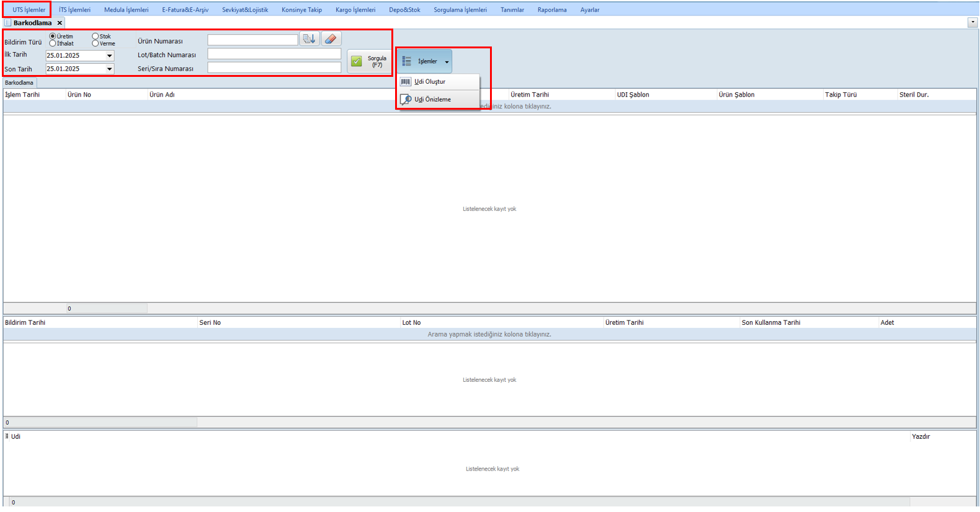Select the İthalat radio button
This screenshot has height=512, width=980.
(53, 43)
